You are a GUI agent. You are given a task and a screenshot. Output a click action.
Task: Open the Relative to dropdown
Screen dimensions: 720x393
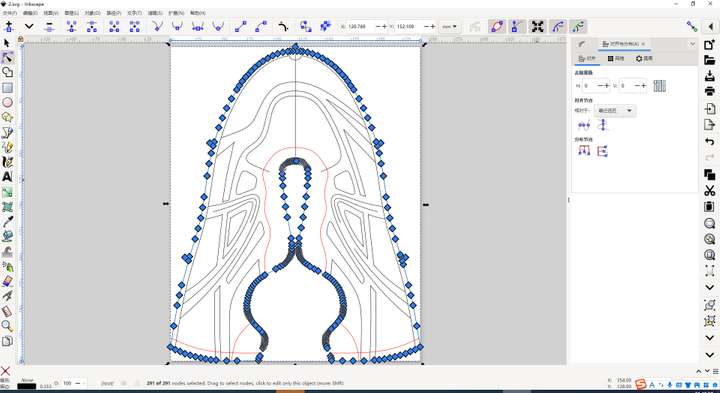(615, 111)
